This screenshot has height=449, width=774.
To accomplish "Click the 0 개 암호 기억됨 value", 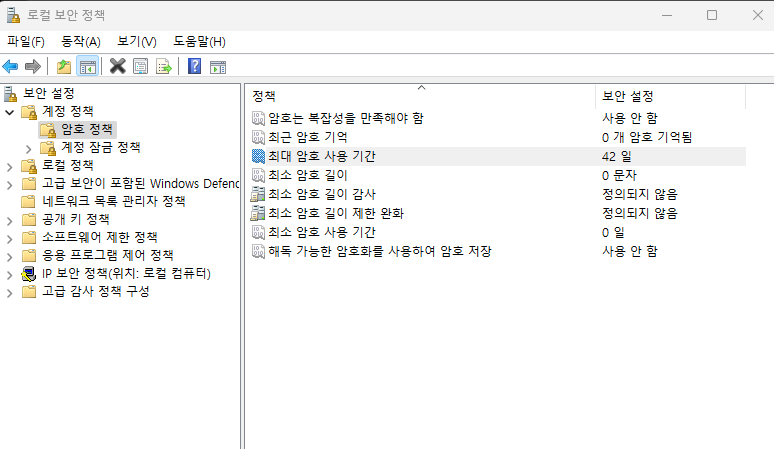I will 647,137.
